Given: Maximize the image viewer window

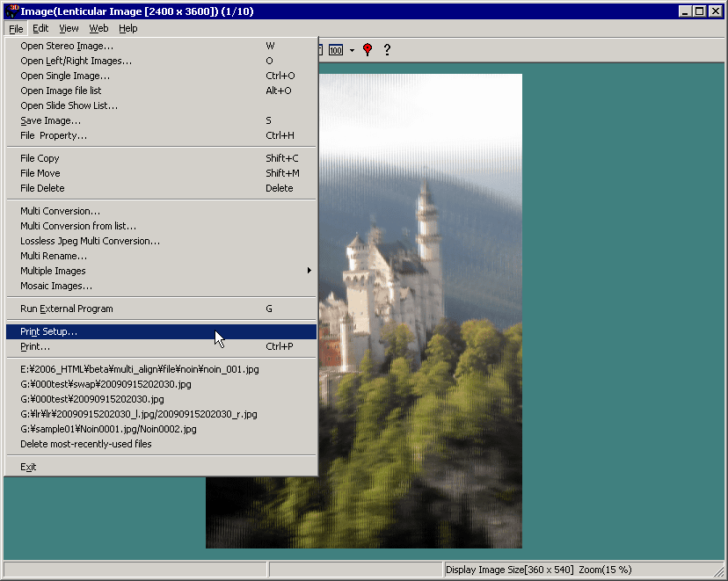Looking at the screenshot, I should pyautogui.click(x=700, y=11).
